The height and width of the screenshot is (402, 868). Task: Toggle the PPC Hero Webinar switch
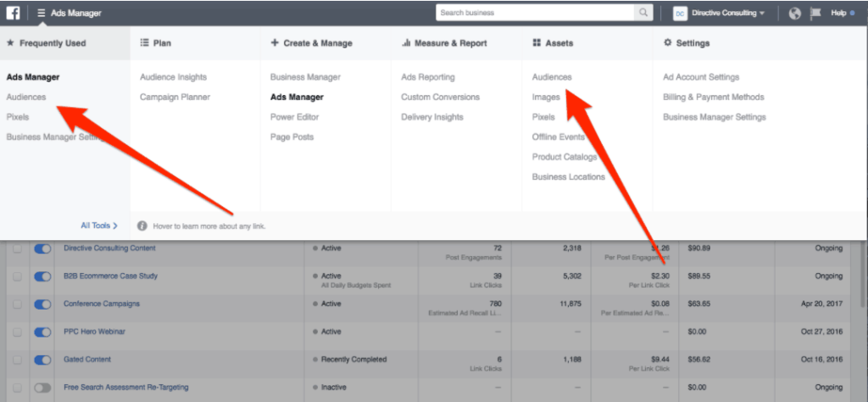[42, 332]
